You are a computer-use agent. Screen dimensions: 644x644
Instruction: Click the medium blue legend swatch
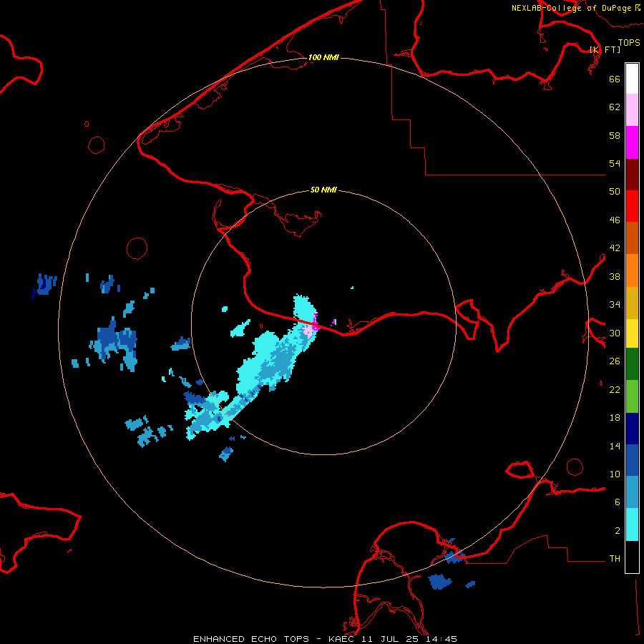(632, 460)
